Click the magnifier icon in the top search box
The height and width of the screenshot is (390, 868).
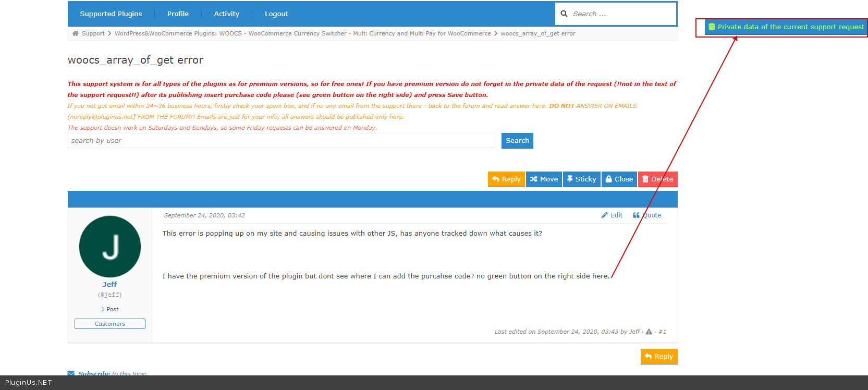(564, 14)
